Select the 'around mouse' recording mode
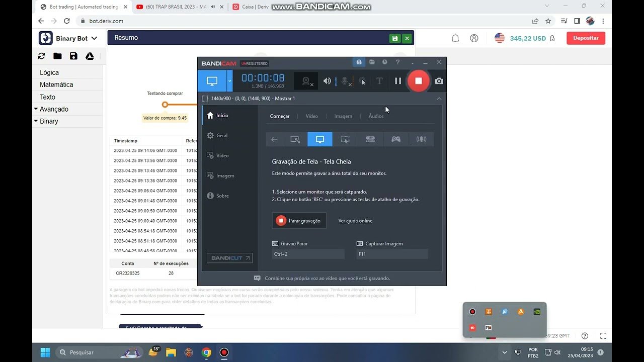 (x=345, y=139)
